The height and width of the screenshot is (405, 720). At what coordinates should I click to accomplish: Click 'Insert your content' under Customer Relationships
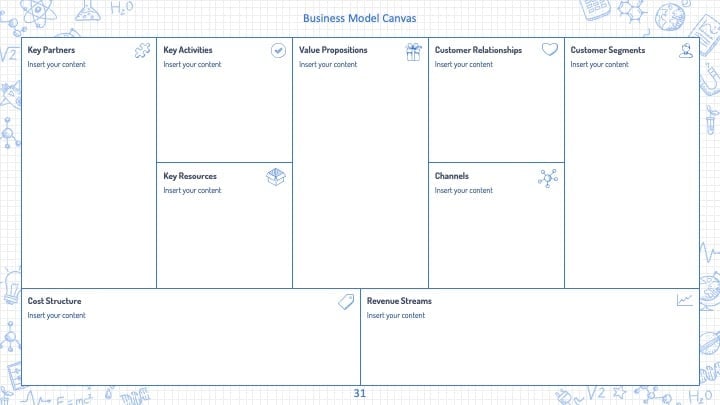pyautogui.click(x=464, y=64)
